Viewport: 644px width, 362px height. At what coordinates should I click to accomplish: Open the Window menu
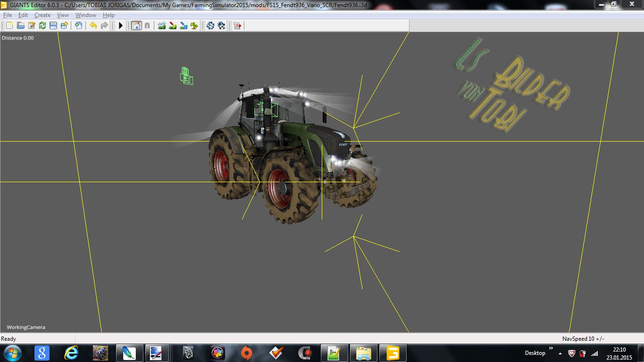[x=86, y=15]
